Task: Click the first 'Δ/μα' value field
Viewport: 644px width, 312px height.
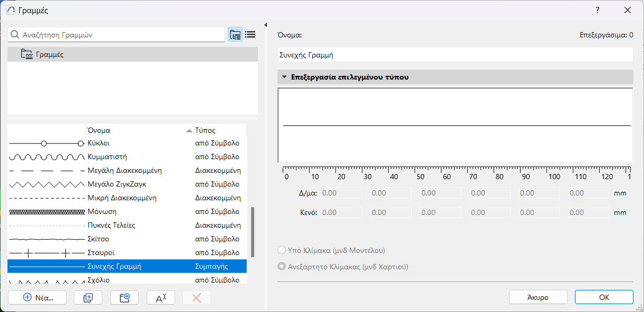Action: pyautogui.click(x=341, y=193)
